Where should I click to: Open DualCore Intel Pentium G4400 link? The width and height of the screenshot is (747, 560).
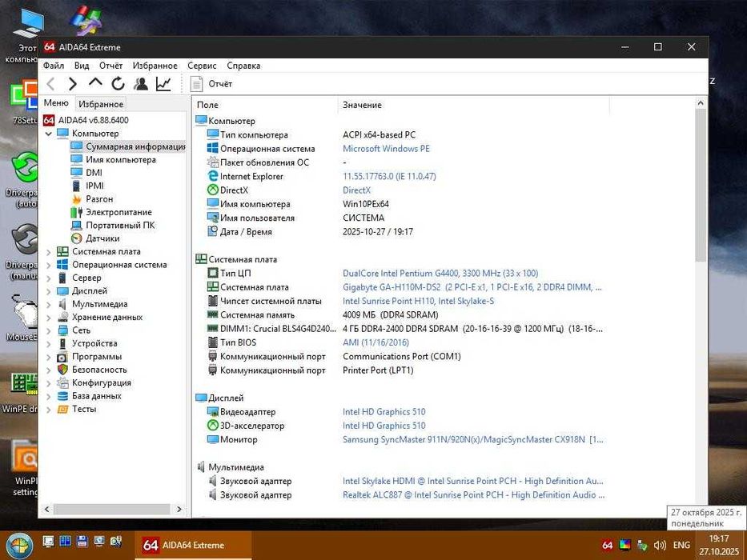440,274
